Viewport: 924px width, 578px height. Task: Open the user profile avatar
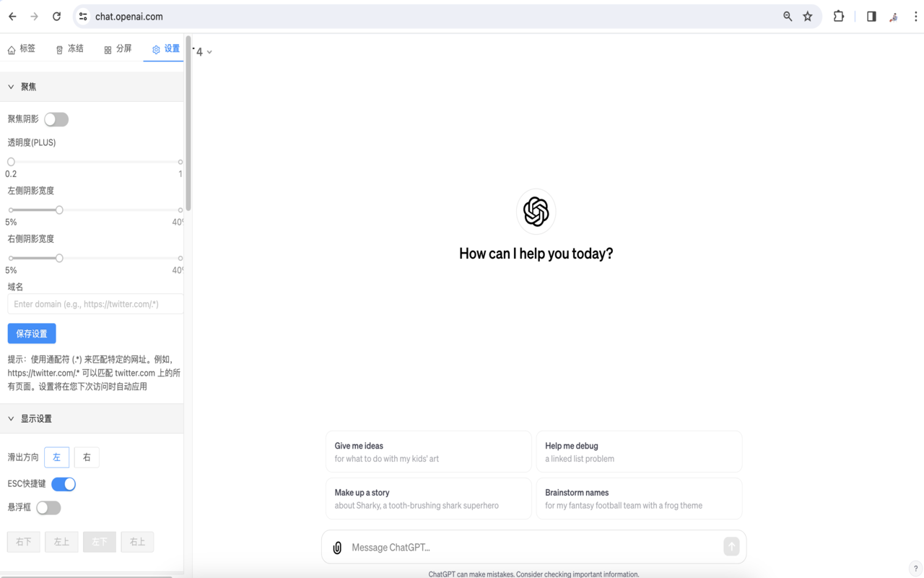tap(894, 16)
